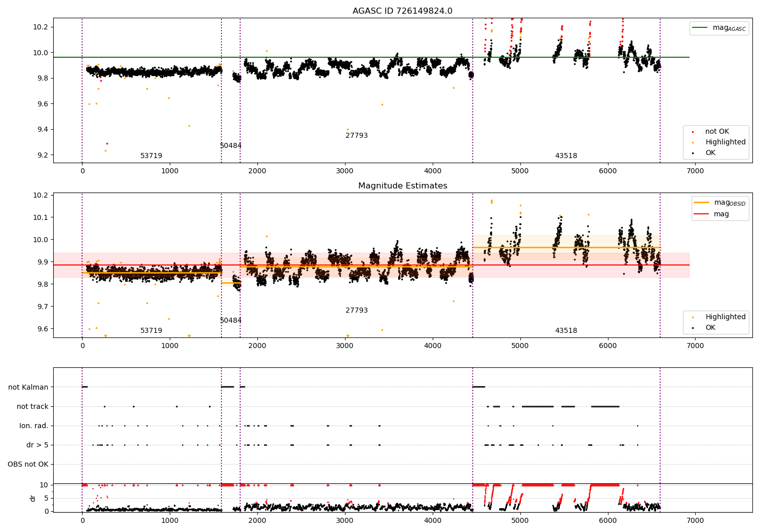Click x-axis tick 6000 in the bottom panel

point(607,520)
